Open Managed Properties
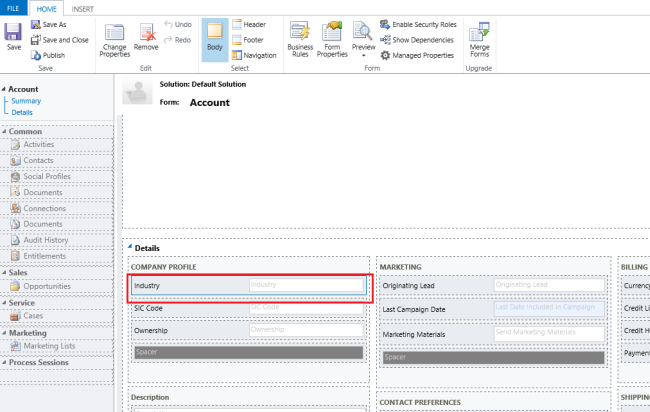 417,55
